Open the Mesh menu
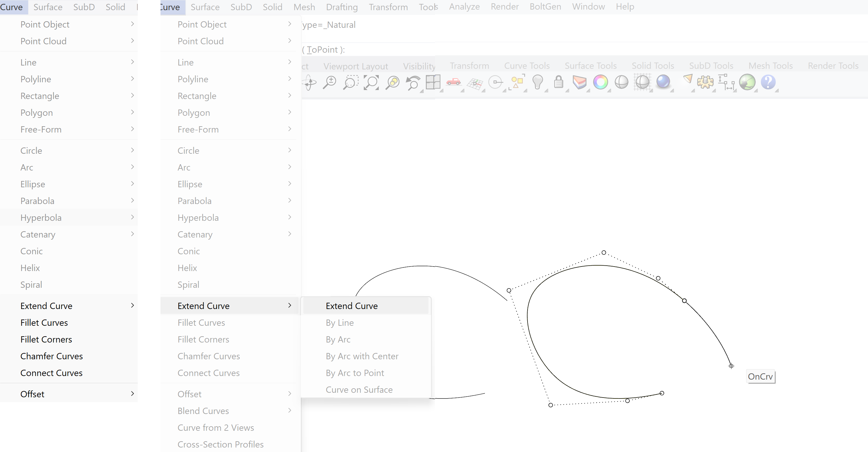 click(x=304, y=7)
